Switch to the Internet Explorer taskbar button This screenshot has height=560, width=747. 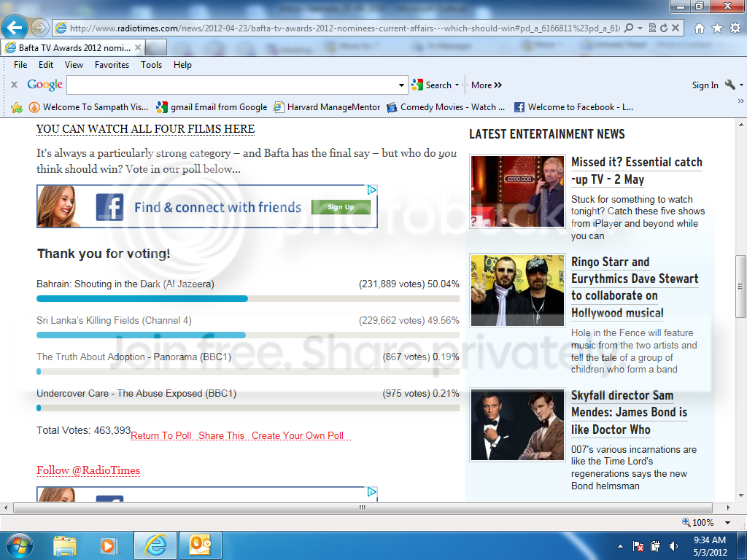[x=155, y=545]
